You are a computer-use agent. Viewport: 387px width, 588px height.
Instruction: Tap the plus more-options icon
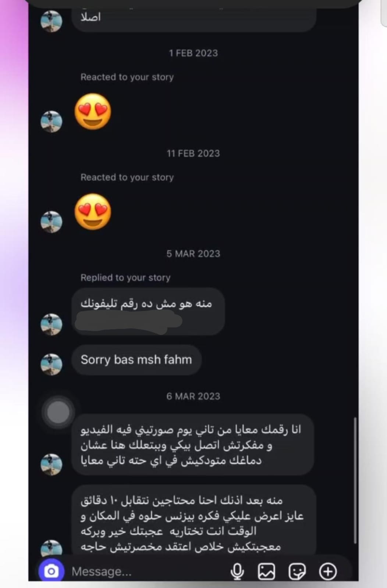point(328,572)
